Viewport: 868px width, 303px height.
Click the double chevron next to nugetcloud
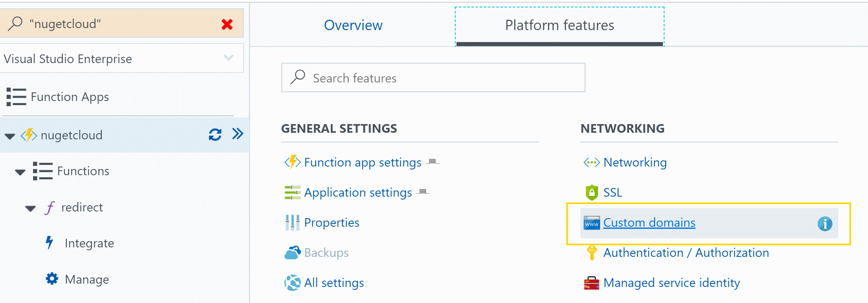click(238, 134)
